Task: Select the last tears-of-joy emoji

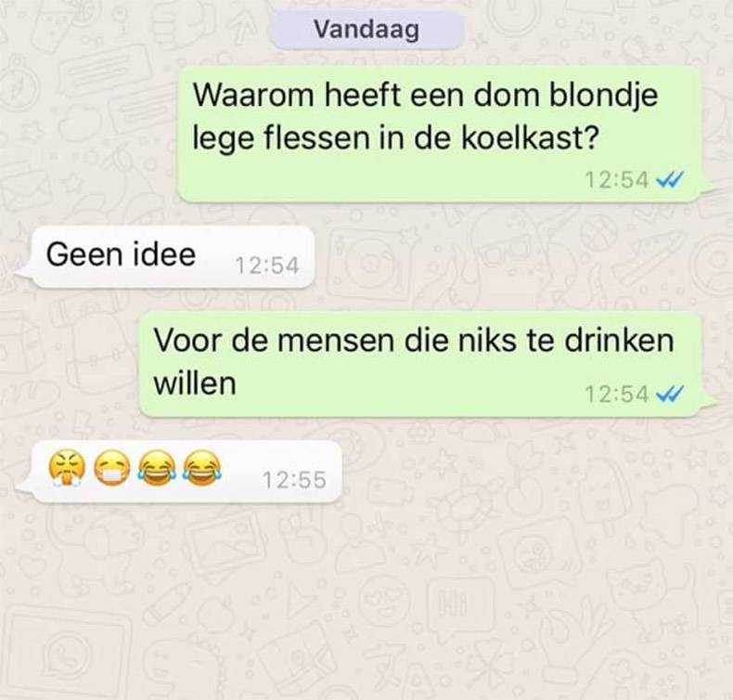Action: click(x=201, y=469)
